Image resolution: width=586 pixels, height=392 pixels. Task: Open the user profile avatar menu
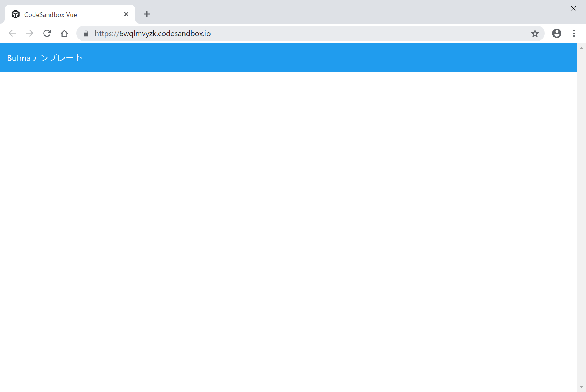[556, 34]
